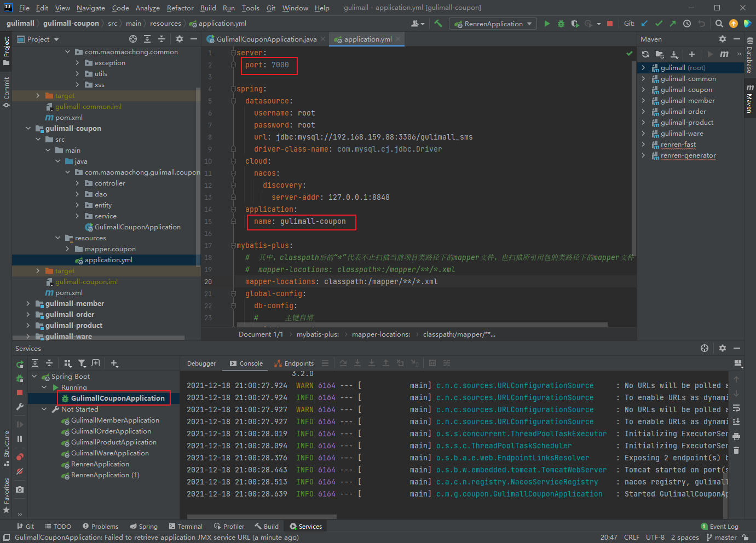
Task: Run with Coverage shield icon
Action: click(575, 24)
